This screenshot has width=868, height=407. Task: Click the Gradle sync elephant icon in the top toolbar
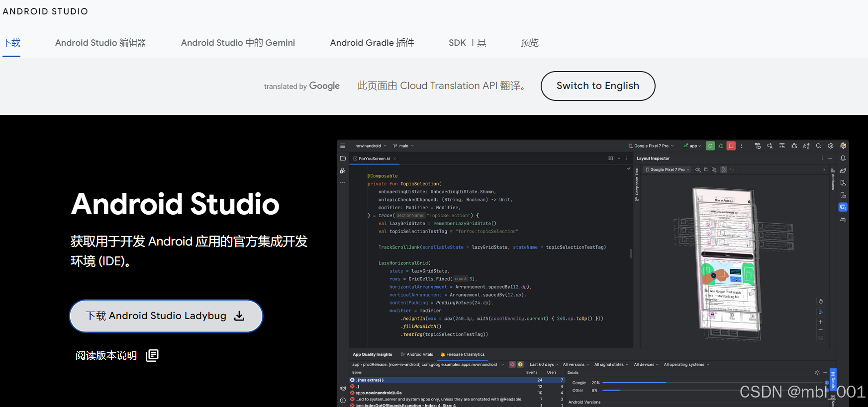coord(806,146)
